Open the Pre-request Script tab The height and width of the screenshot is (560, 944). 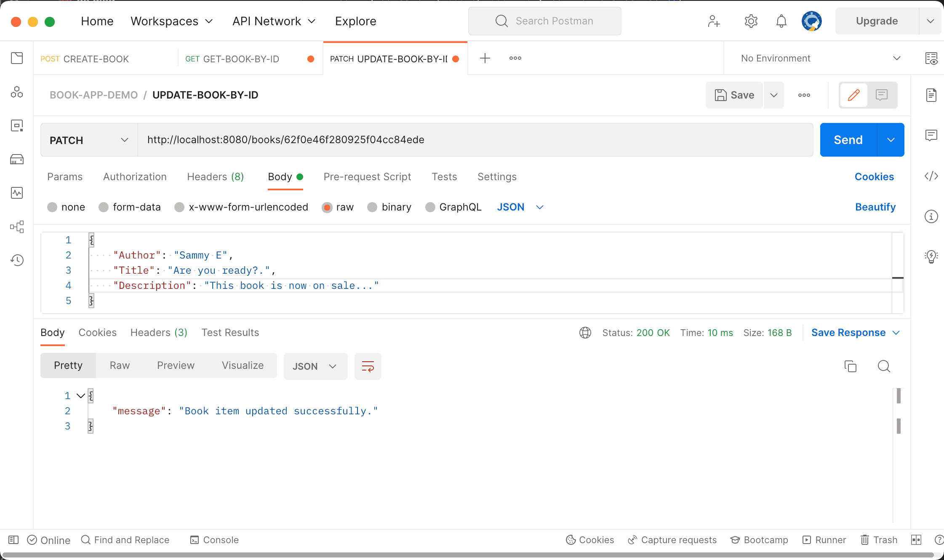click(367, 177)
